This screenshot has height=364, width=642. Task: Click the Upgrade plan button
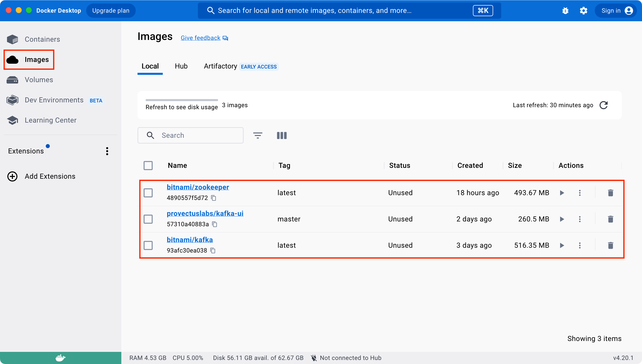pos(111,11)
